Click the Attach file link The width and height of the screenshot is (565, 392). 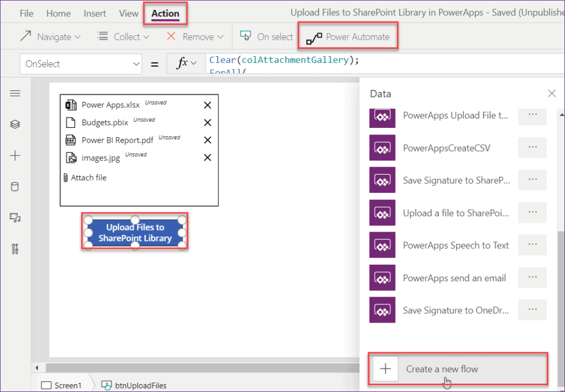point(90,178)
